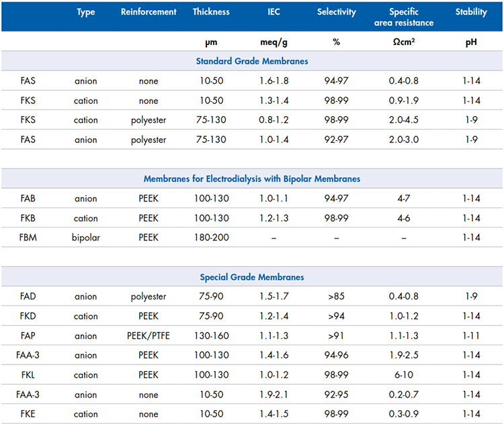
Task: Click the Thickness column header
Action: (x=211, y=12)
